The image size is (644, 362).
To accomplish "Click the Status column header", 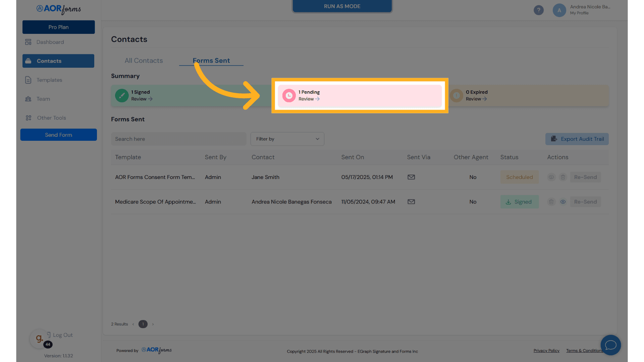I will pyautogui.click(x=509, y=157).
